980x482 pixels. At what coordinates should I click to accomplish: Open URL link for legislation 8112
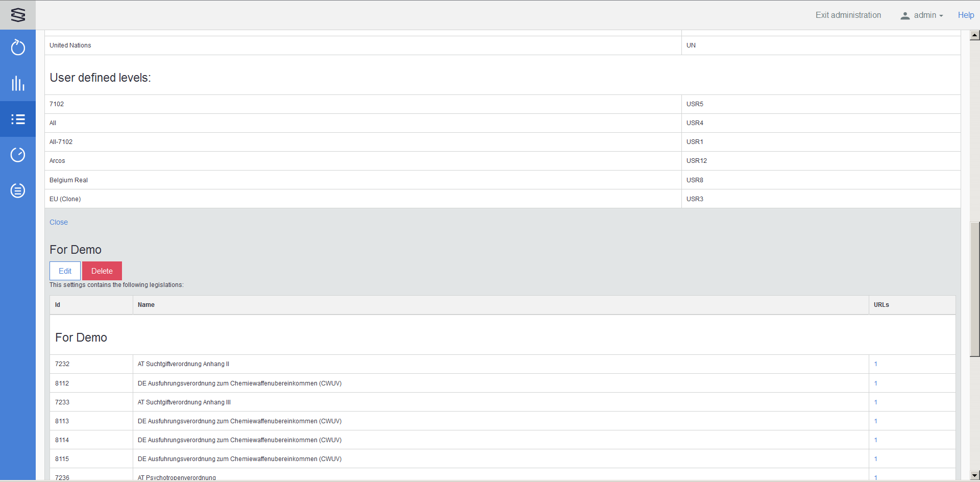[x=875, y=383]
